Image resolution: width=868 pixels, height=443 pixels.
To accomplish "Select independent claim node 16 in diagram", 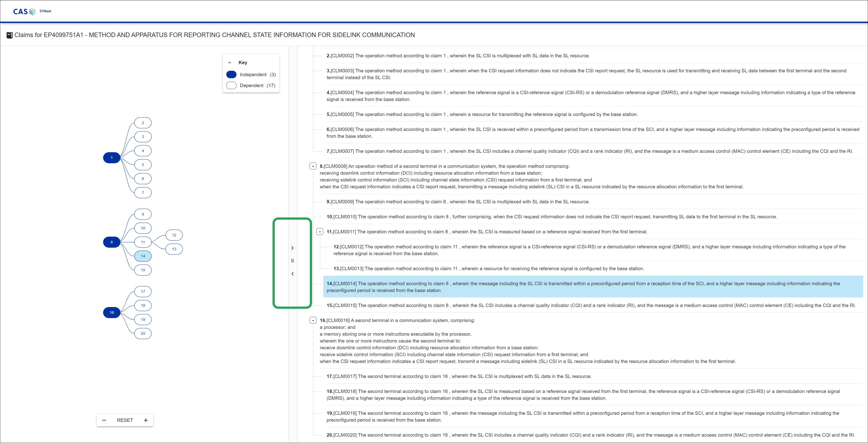I will click(x=112, y=312).
